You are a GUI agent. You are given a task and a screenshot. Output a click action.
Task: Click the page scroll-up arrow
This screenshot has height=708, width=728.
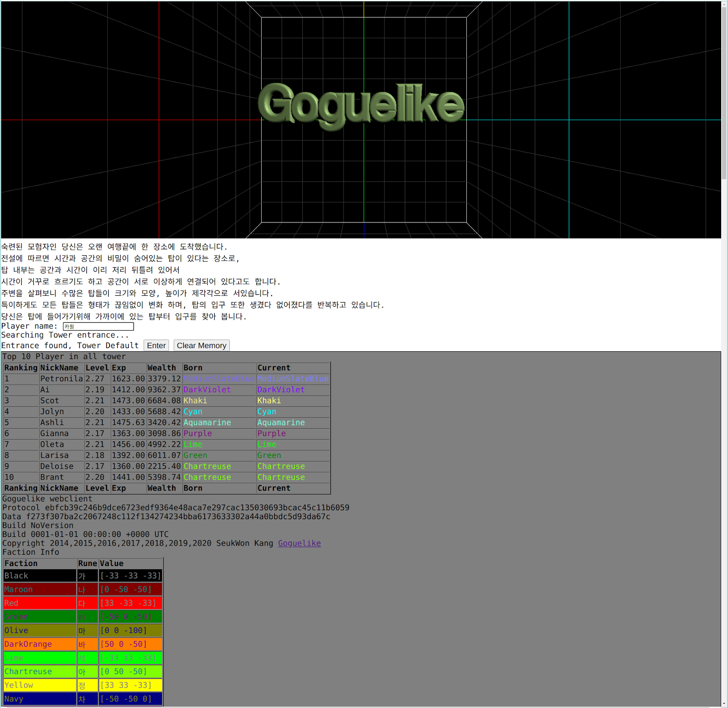tap(724, 4)
